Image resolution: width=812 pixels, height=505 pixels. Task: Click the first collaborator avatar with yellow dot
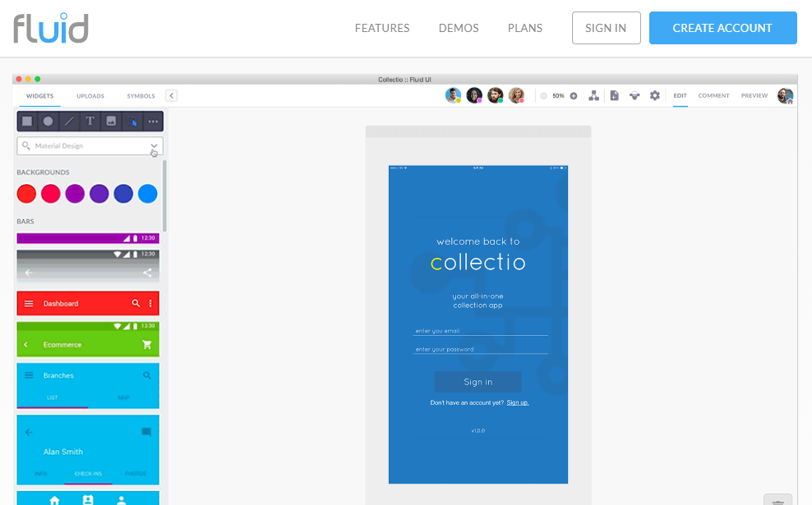click(453, 95)
